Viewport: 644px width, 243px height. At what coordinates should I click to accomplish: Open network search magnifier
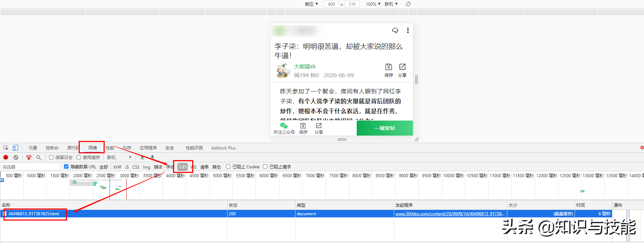38,157
